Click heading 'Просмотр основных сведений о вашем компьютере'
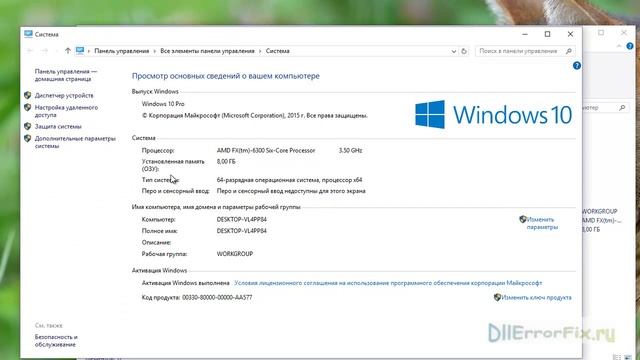 (x=226, y=76)
